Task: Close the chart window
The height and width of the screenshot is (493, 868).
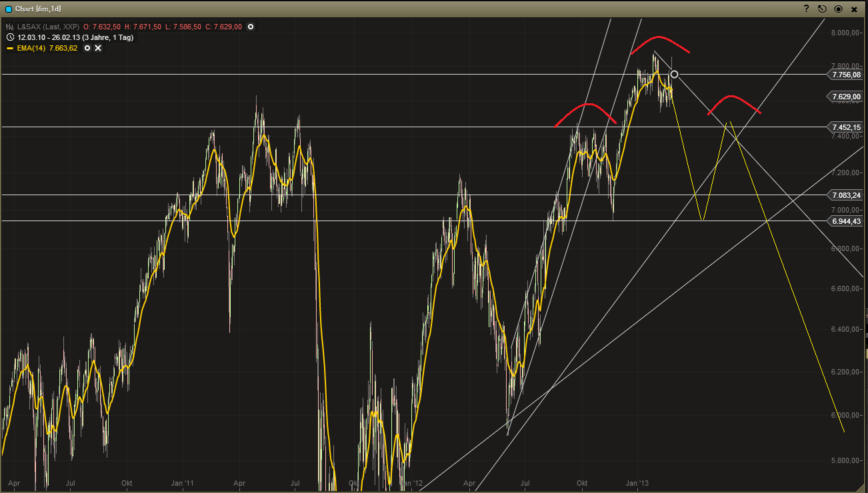Action: (x=854, y=9)
